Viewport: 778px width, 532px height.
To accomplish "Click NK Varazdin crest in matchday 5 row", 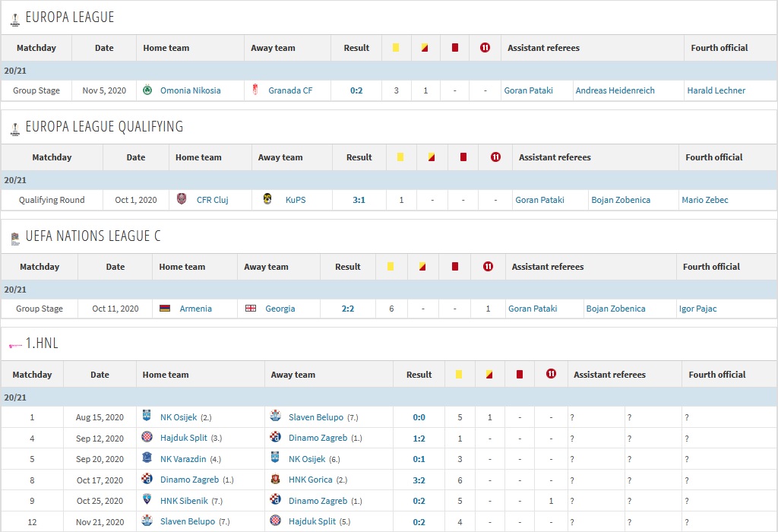I will (x=147, y=458).
